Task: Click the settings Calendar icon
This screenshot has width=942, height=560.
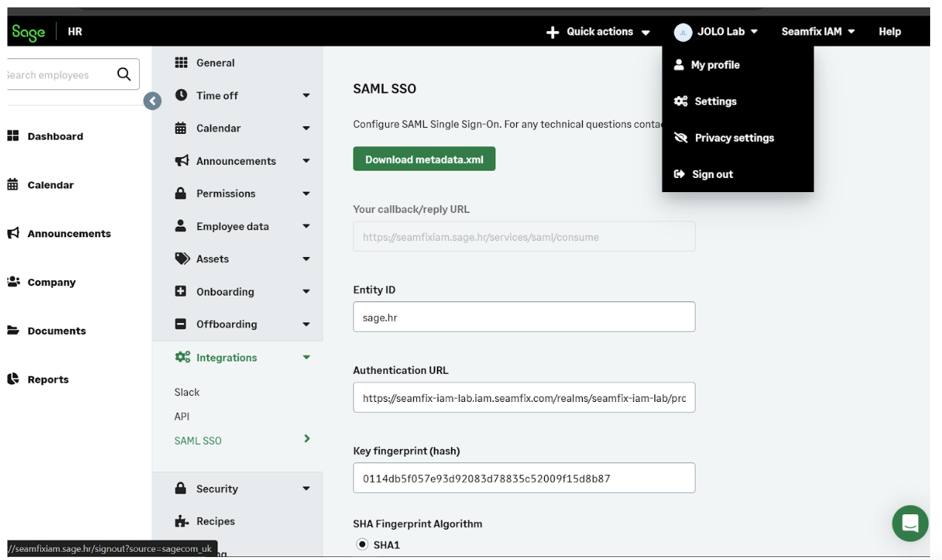Action: [181, 128]
